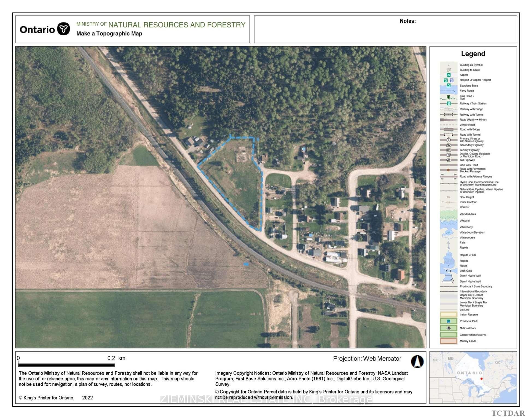Click 'Natural Resources and Forestry' heading
Viewport: 532px width, 419px height.
click(177, 25)
